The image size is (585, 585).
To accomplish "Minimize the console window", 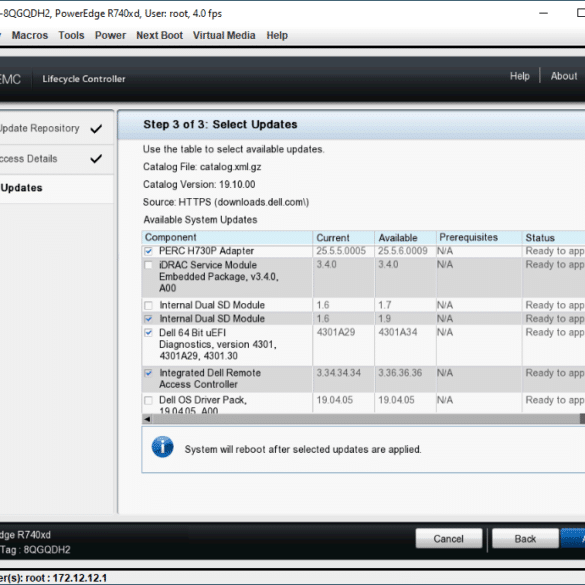I will (x=544, y=13).
